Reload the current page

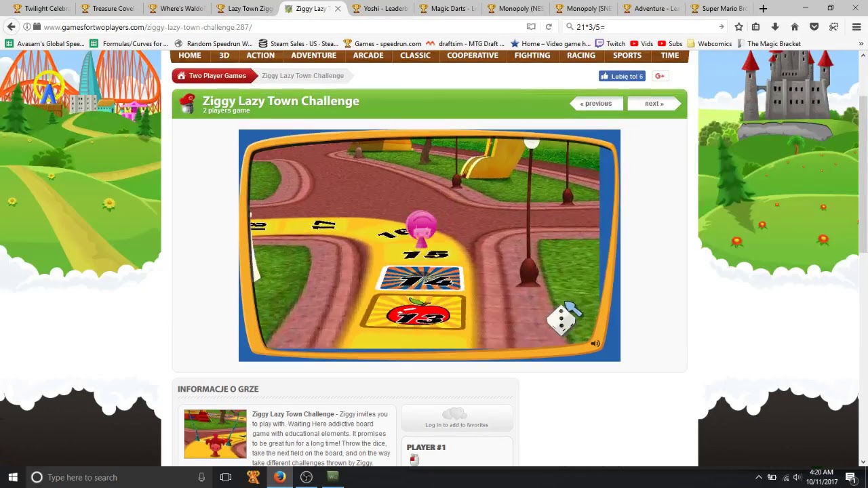549,27
